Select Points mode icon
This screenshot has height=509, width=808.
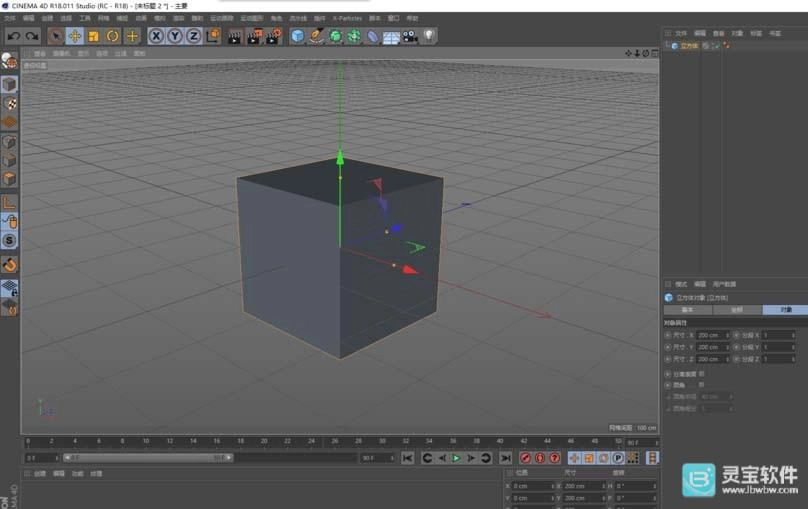coord(9,142)
